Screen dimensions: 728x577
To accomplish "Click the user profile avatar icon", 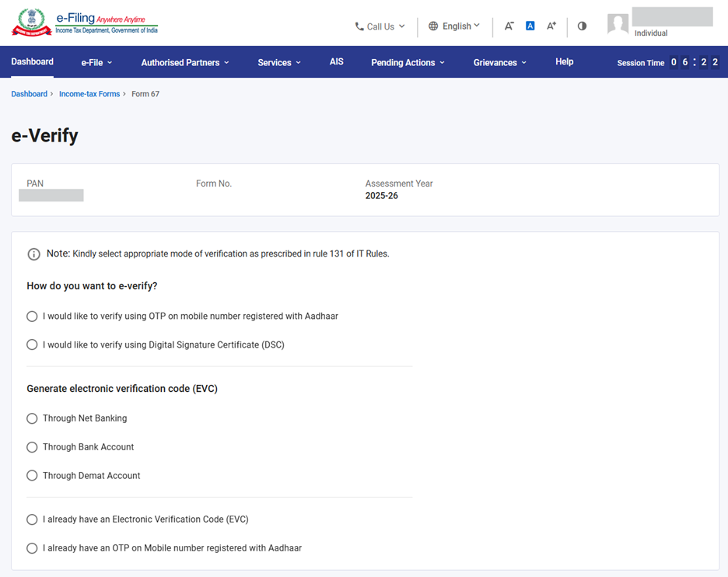I will [x=618, y=24].
